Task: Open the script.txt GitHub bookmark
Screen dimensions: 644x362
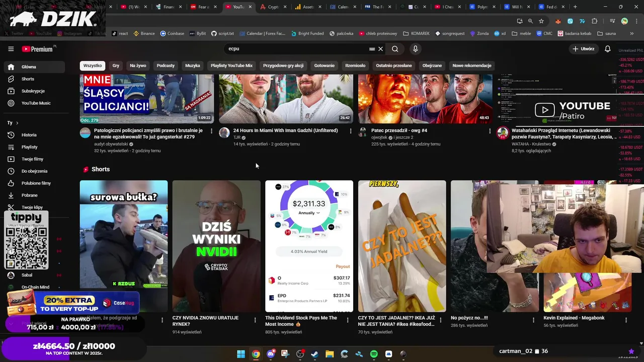Action: click(x=222, y=34)
